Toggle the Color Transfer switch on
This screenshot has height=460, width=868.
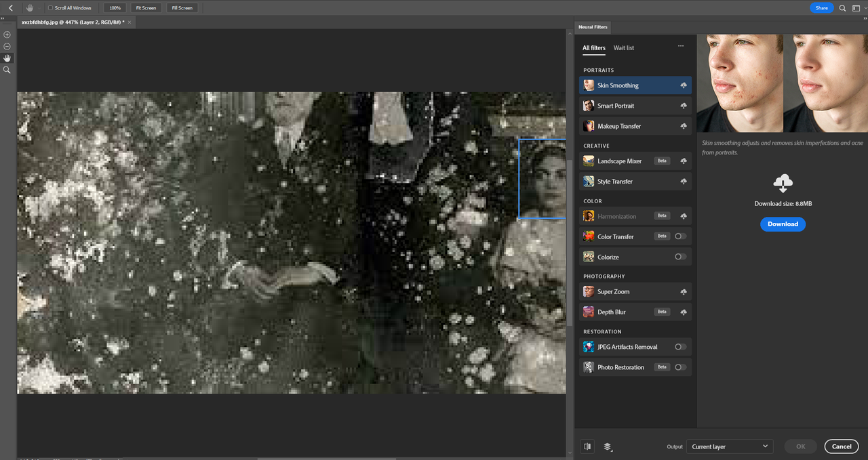pos(680,236)
